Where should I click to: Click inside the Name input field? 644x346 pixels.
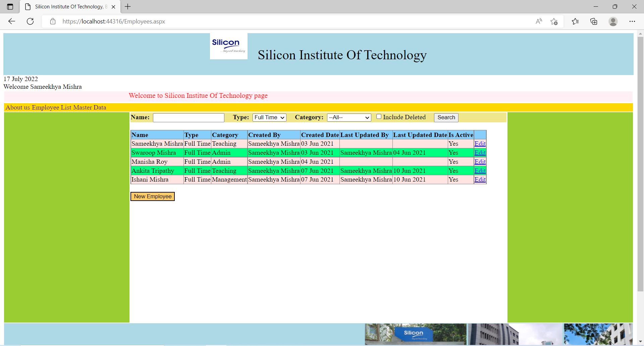(x=188, y=117)
